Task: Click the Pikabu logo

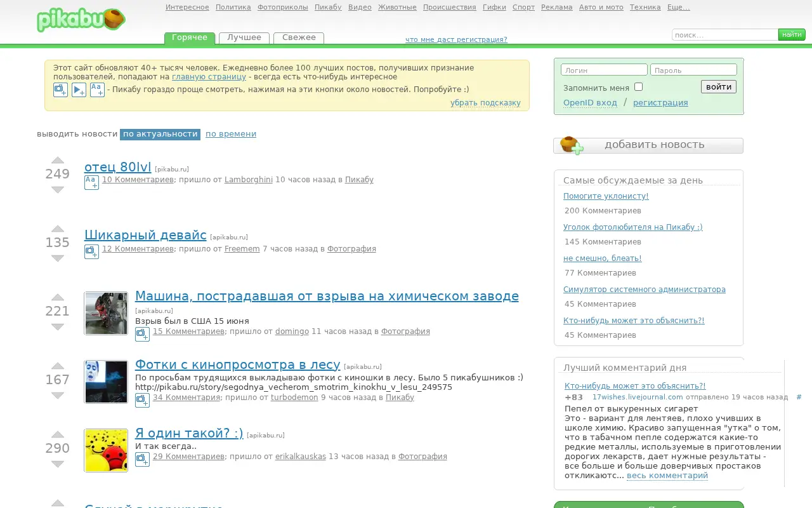Action: coord(81,20)
